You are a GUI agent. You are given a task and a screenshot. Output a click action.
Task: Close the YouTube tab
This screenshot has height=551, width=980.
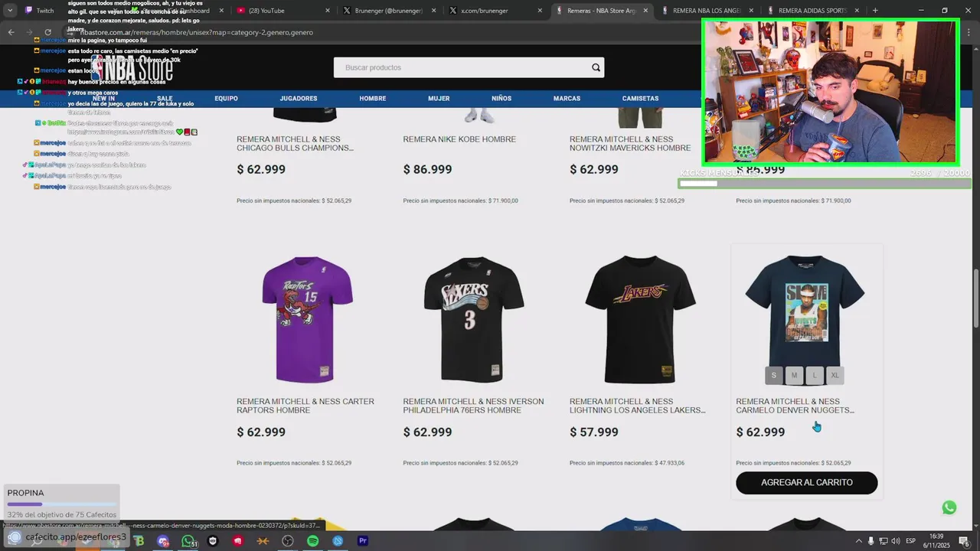point(328,11)
